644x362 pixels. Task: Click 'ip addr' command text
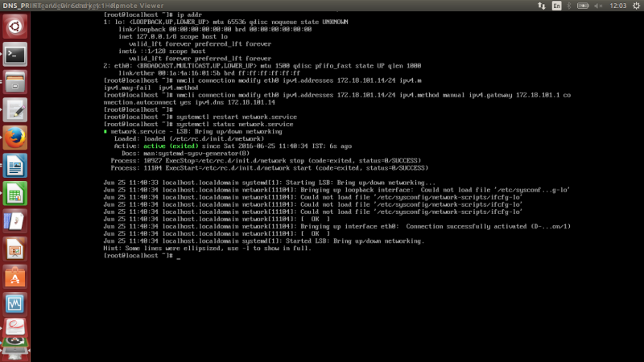[x=189, y=14]
